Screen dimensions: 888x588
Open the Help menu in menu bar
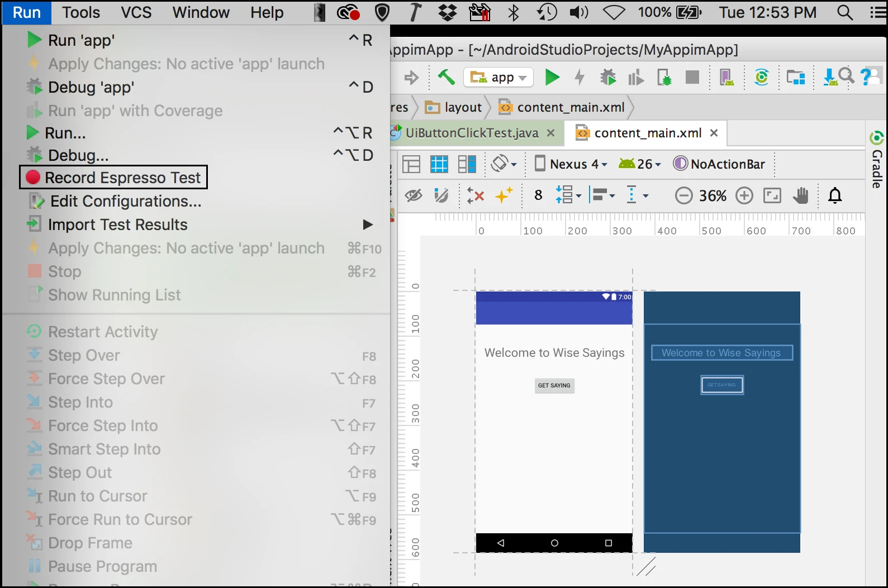[x=267, y=12]
